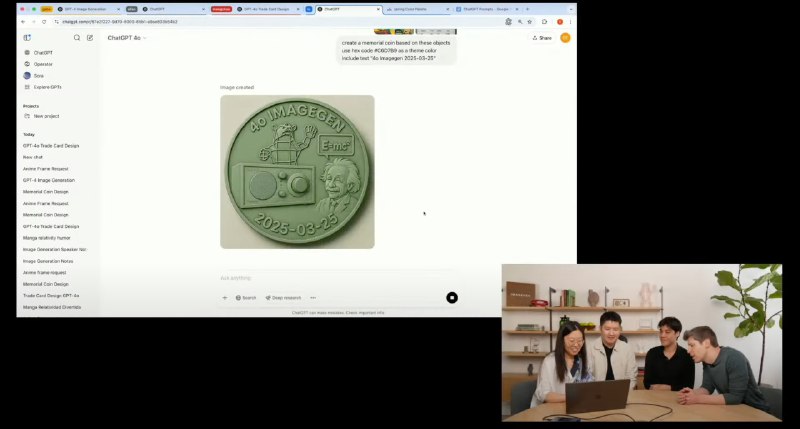The width and height of the screenshot is (800, 429).
Task: Click the Share button
Action: pos(542,38)
